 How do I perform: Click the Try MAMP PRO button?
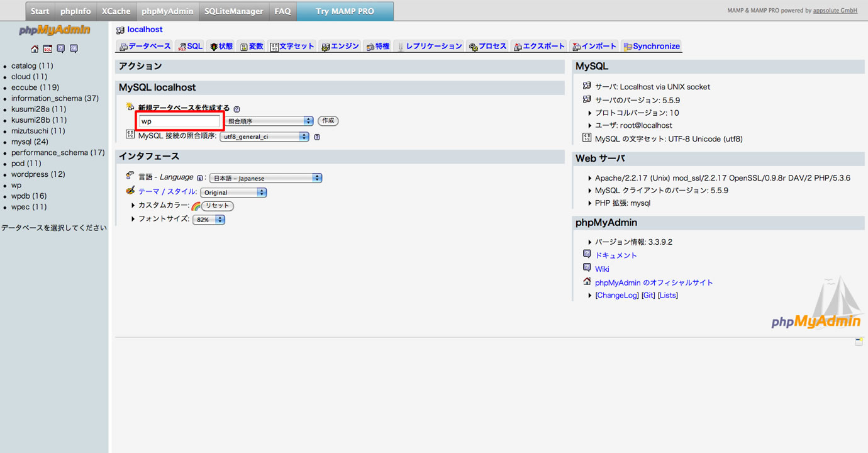pyautogui.click(x=345, y=11)
